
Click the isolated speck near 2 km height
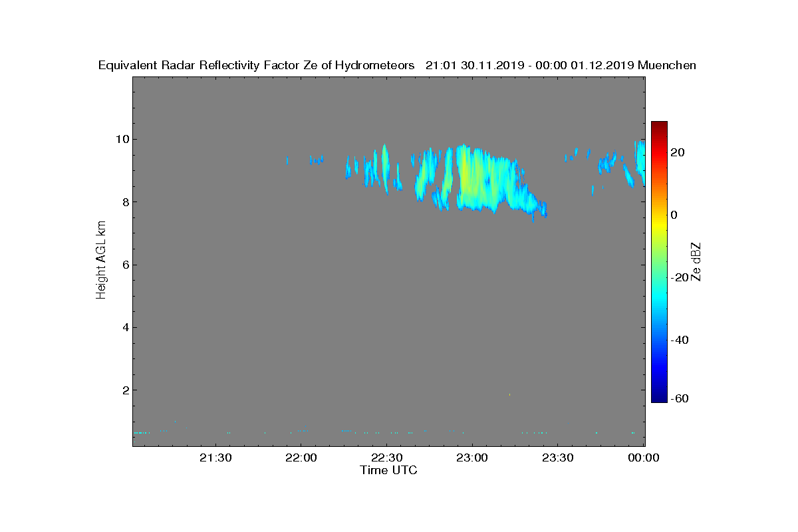[x=510, y=394]
